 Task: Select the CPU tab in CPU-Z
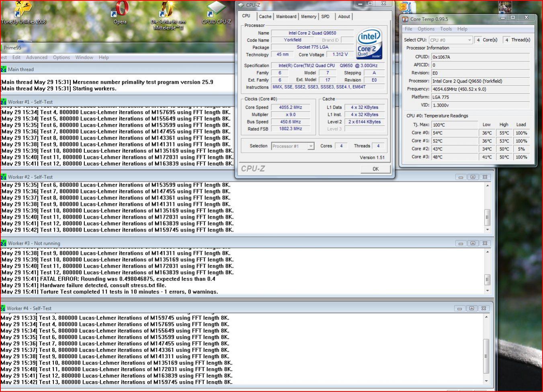(x=246, y=16)
